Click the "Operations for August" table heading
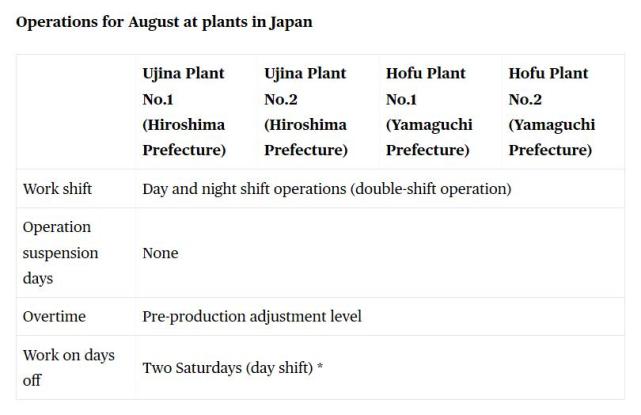The width and height of the screenshot is (641, 415). tap(164, 22)
